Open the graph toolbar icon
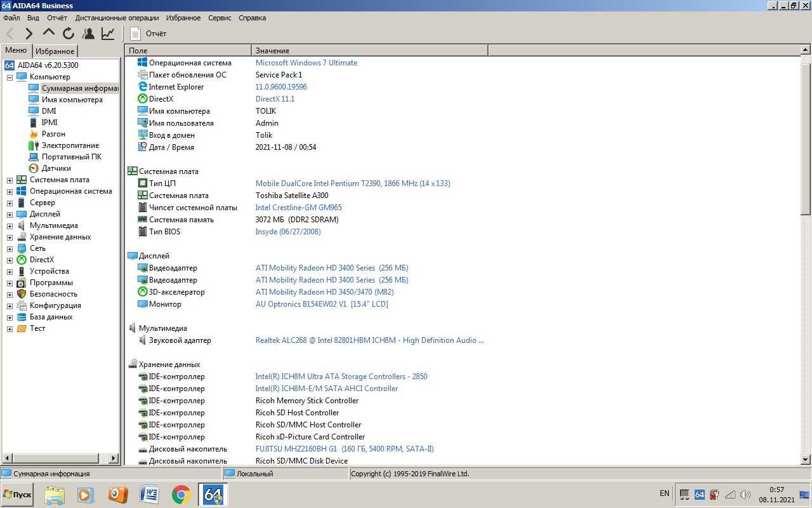This screenshot has height=508, width=812. [108, 33]
